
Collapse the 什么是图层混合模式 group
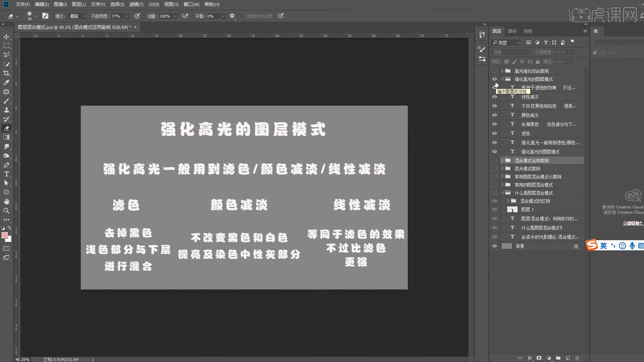pos(502,193)
